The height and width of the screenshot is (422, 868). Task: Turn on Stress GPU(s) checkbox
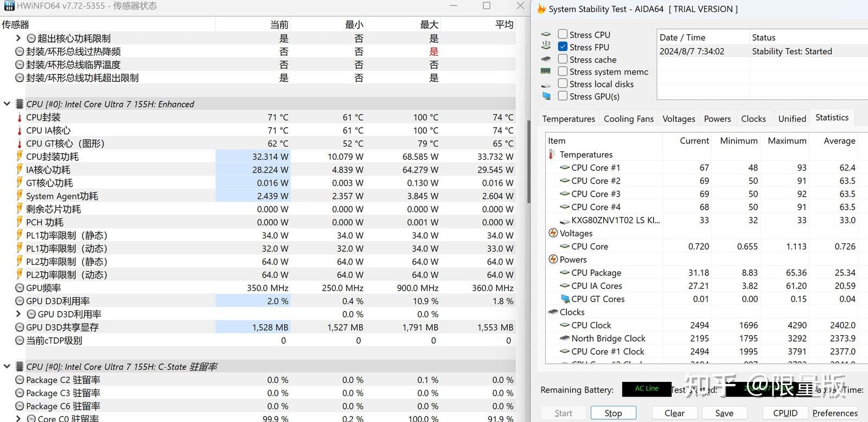click(563, 96)
